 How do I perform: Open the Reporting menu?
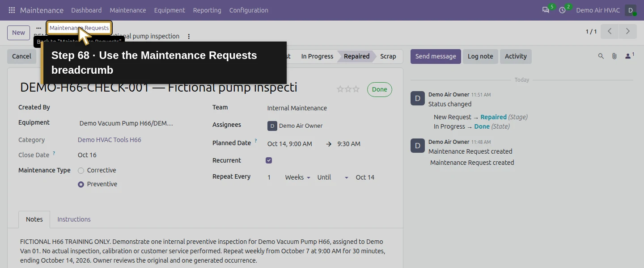pos(207,10)
